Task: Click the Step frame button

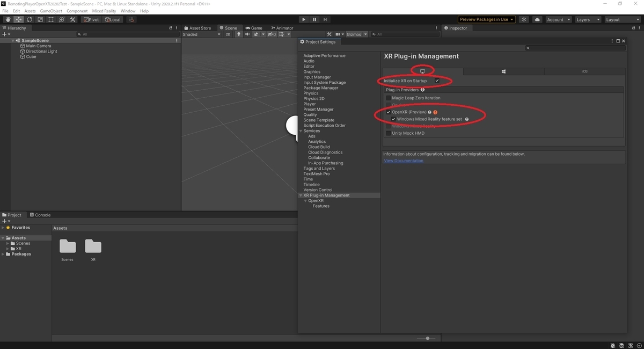Action: 325,19
